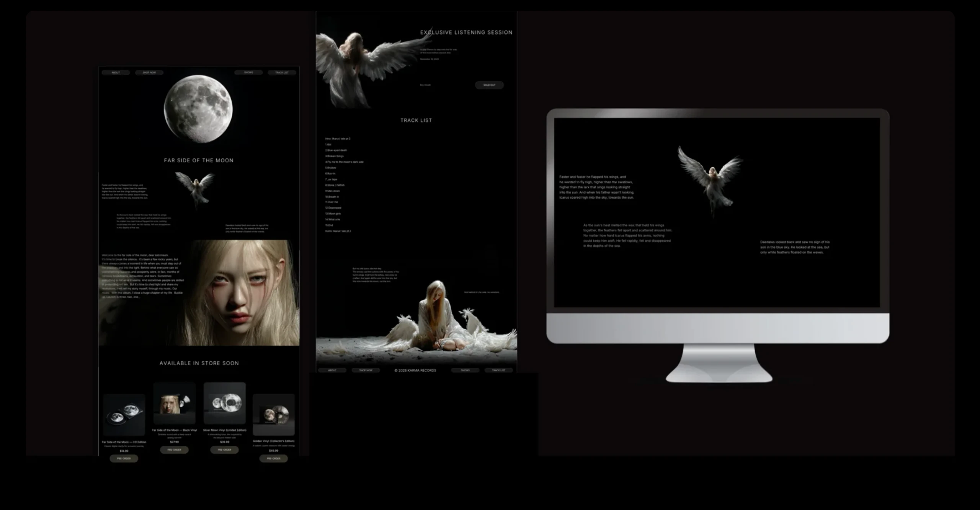
Task: Open the ABOUT page from the top navigation
Action: click(x=116, y=72)
